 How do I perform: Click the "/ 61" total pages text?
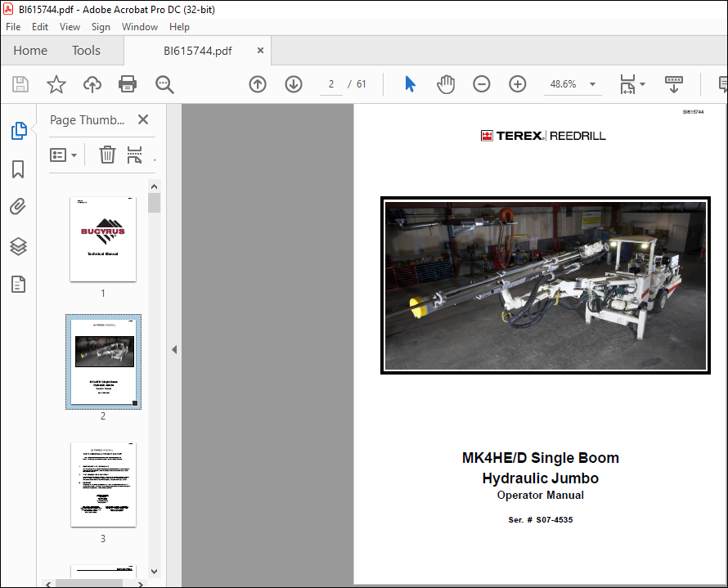click(x=357, y=84)
